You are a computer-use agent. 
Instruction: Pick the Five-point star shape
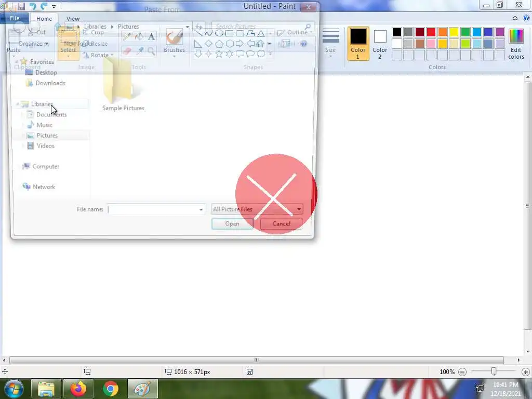[x=219, y=54]
